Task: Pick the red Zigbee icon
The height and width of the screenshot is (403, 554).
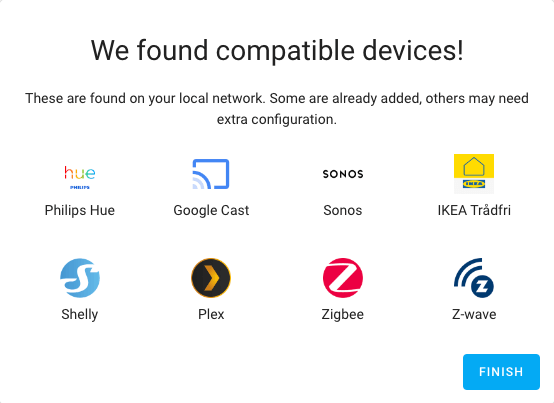Action: (343, 278)
